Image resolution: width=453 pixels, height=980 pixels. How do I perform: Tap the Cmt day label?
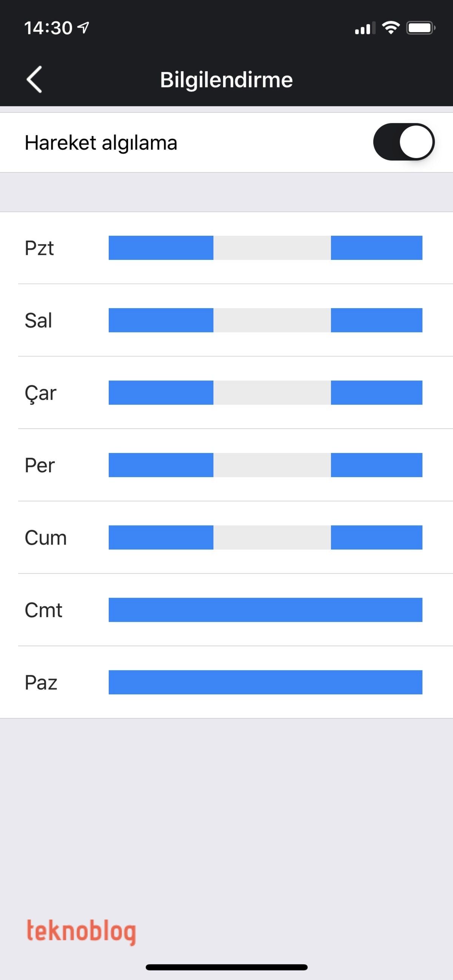pyautogui.click(x=43, y=610)
